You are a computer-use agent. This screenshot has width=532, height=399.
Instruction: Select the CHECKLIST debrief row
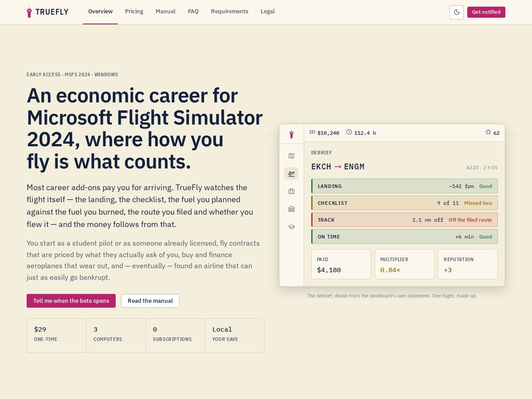tap(404, 203)
